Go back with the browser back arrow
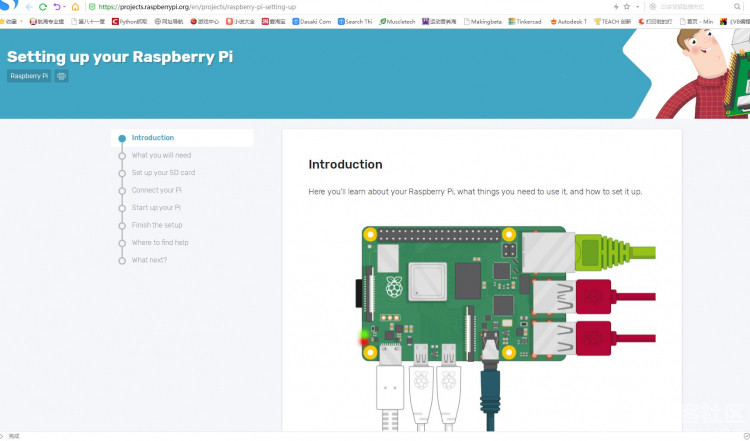This screenshot has width=750, height=441. click(x=29, y=7)
